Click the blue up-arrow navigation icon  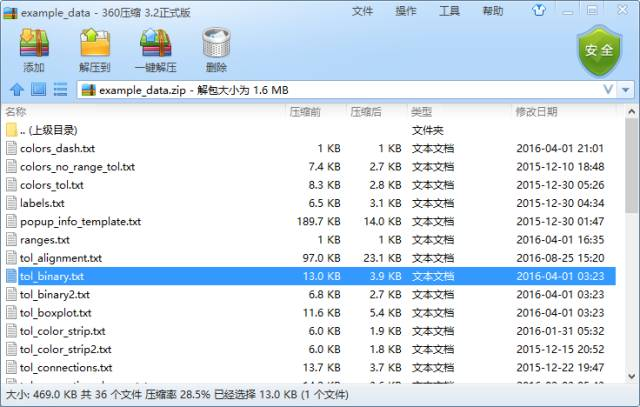point(17,89)
